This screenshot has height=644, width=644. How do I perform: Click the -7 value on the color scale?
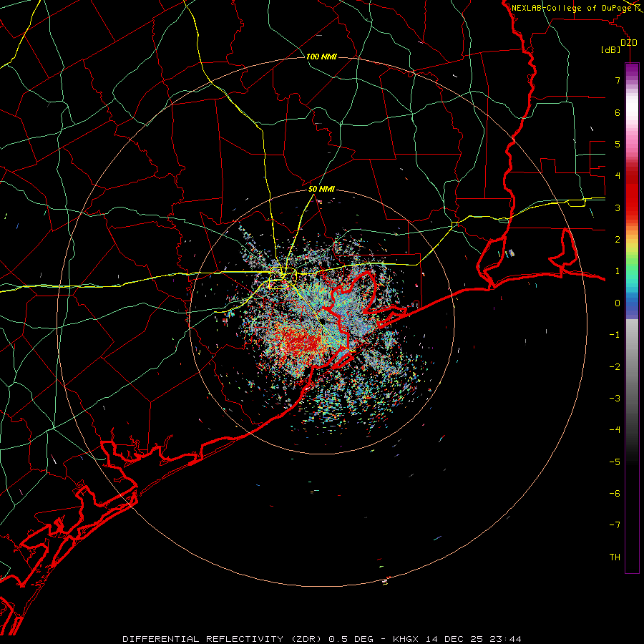615,525
